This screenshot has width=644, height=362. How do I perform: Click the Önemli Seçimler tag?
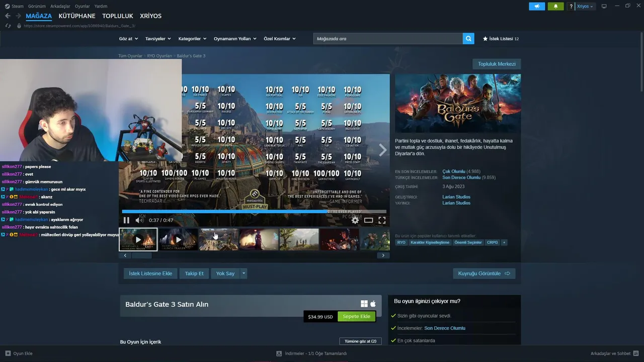(468, 242)
